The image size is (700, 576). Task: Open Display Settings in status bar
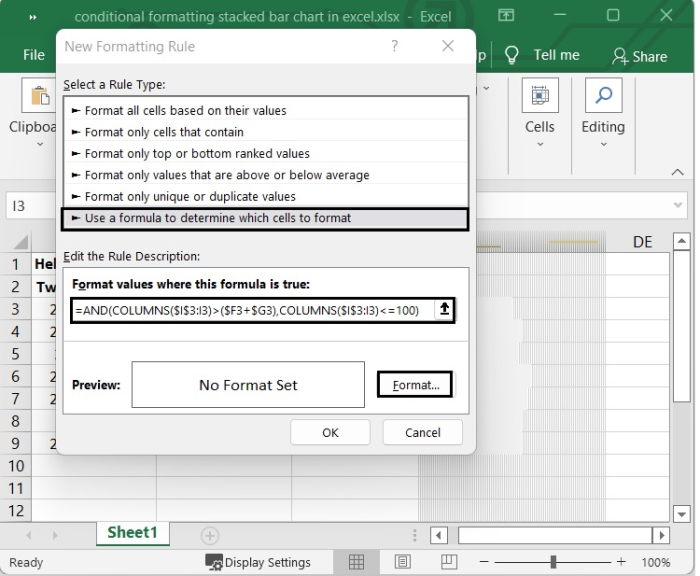tap(258, 562)
